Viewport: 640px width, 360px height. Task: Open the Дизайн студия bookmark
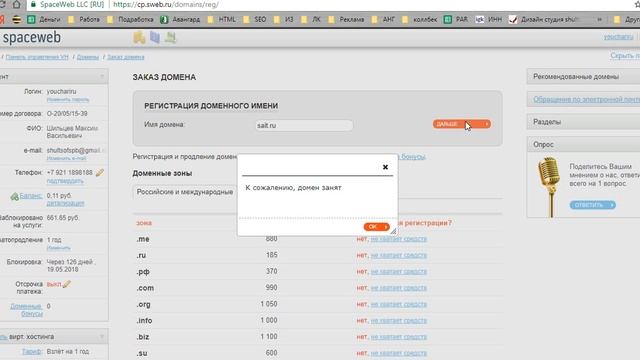point(545,19)
